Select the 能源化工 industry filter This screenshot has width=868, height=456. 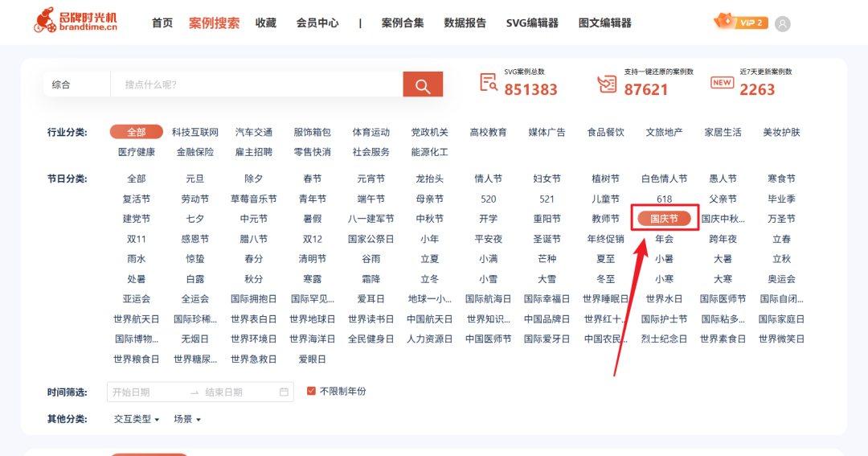tap(429, 152)
